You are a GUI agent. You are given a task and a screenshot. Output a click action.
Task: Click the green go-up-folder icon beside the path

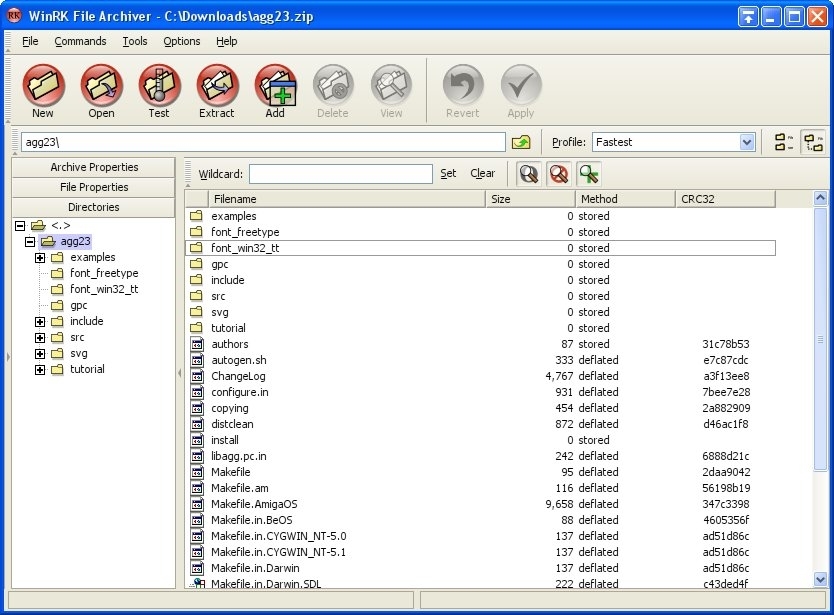[x=521, y=142]
